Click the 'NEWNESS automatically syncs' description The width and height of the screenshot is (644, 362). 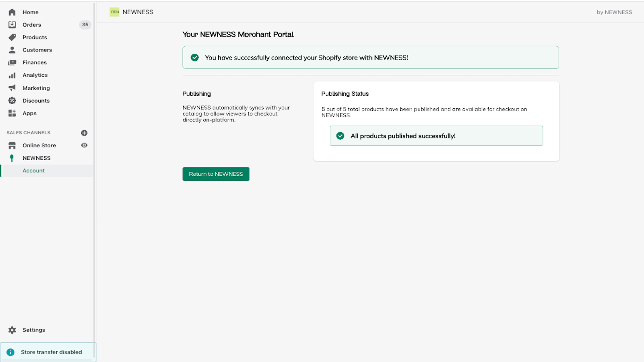point(236,114)
